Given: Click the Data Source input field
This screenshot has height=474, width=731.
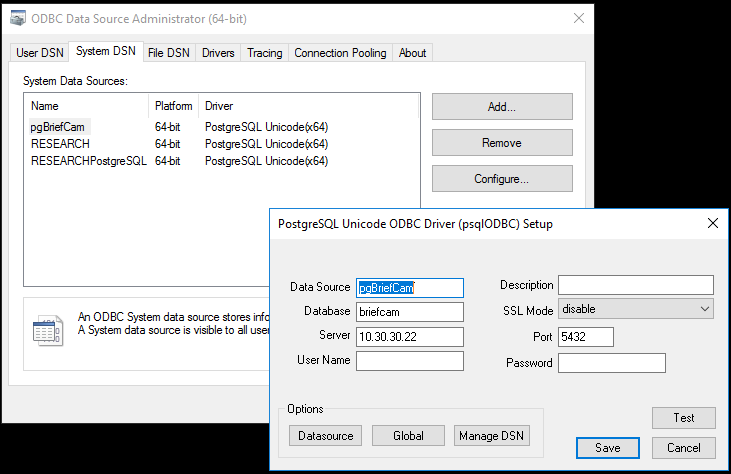Looking at the screenshot, I should (x=410, y=288).
